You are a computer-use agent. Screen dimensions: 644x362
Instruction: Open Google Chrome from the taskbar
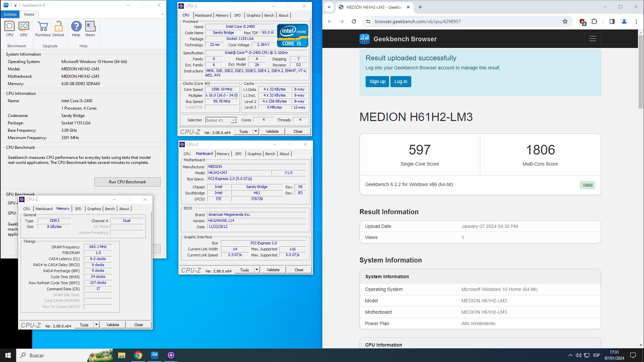tap(138, 355)
